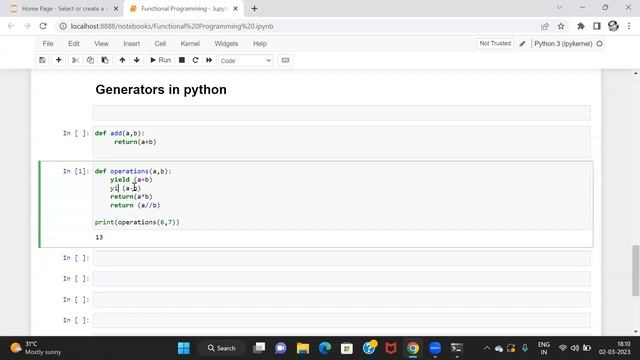
Task: Open Microsoft Edge from the taskbar
Action: point(325,348)
